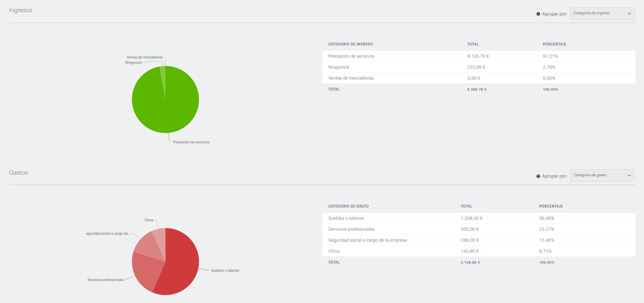The height and width of the screenshot is (303, 644).
Task: Click the Porcentaje column header in the income table
Action: point(555,44)
